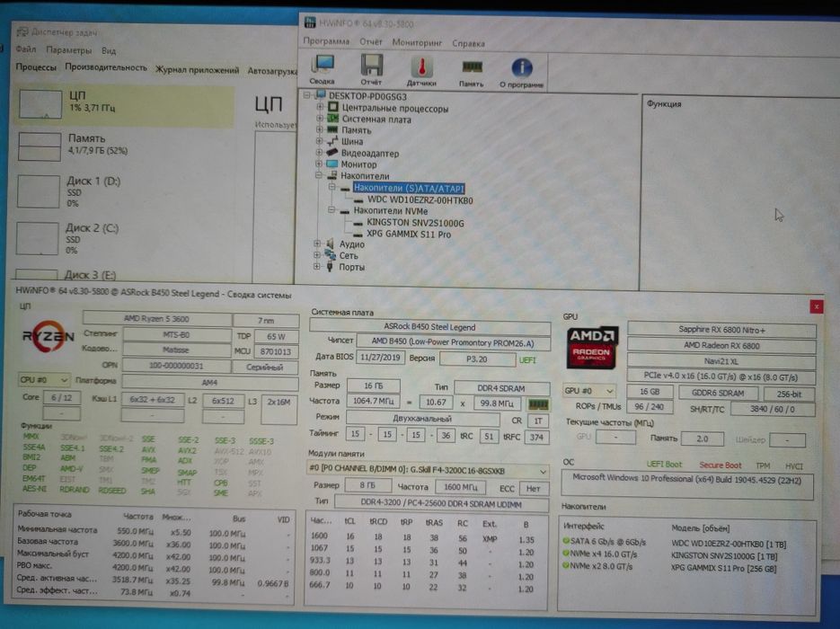
Task: Switch to the Производительность tab
Action: coord(105,67)
